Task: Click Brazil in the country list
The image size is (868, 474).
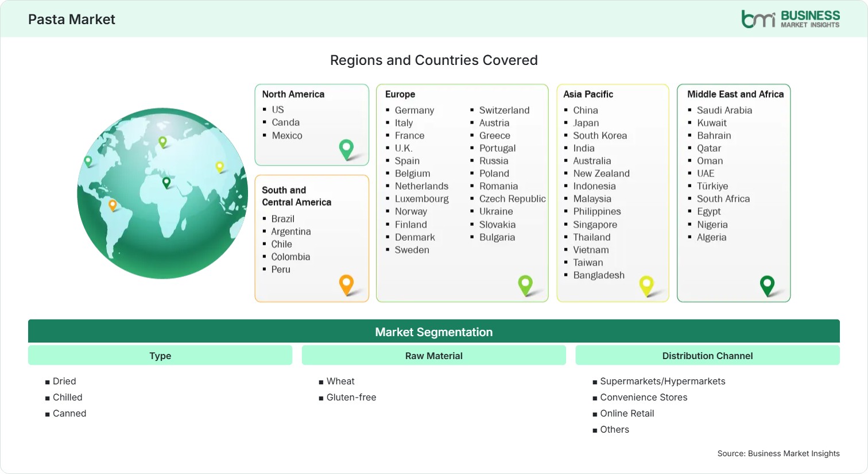Action: [283, 219]
